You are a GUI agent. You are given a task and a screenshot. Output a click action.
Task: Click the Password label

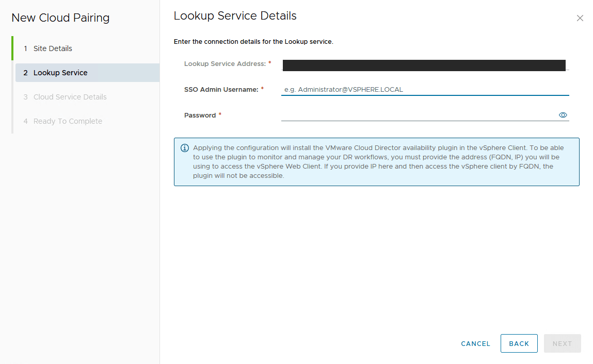200,115
